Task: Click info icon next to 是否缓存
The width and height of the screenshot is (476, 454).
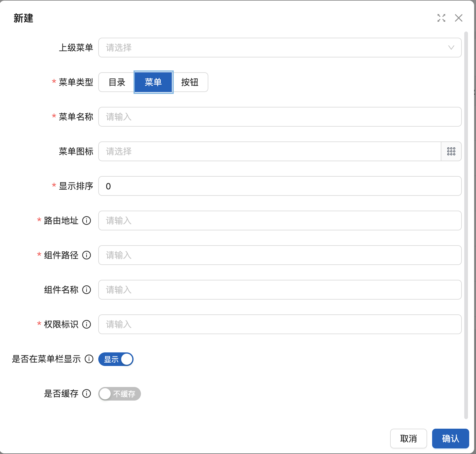Action: click(x=87, y=393)
